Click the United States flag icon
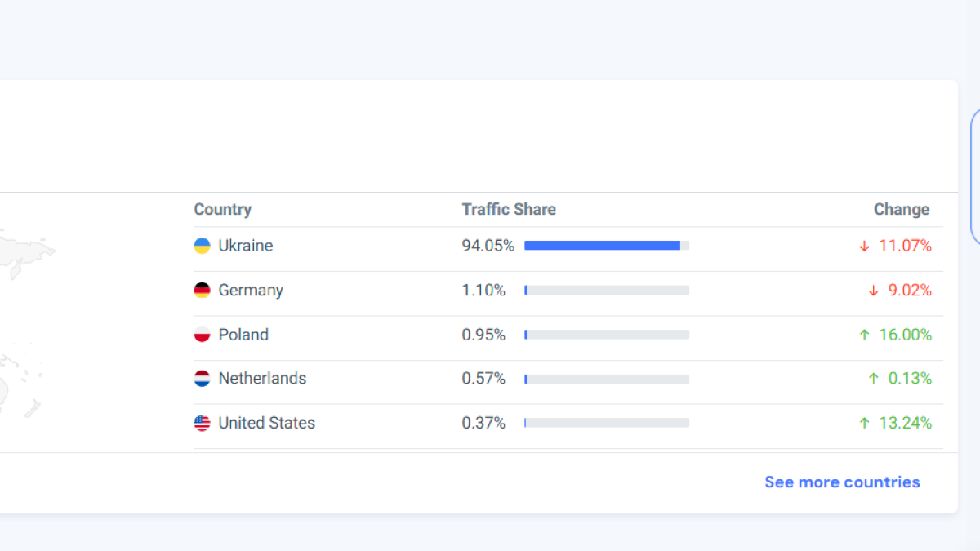This screenshot has height=551, width=980. 202,423
